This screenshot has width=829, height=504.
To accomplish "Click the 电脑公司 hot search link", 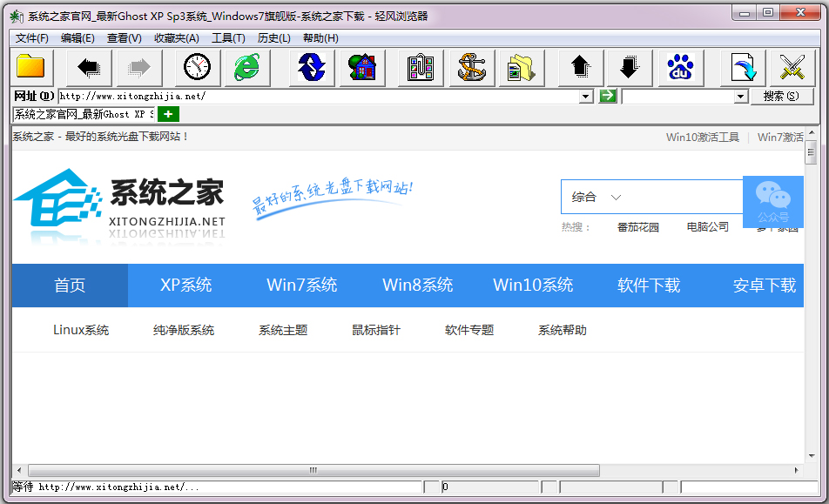I will point(707,227).
